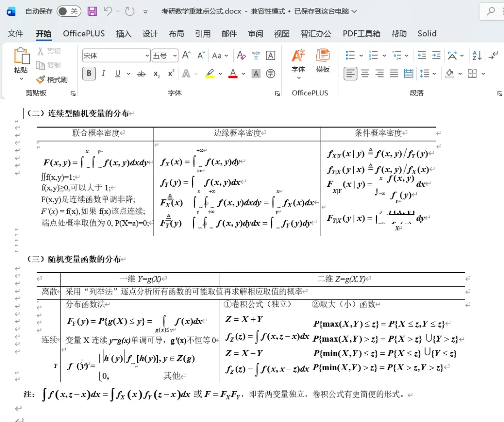
Task: Open Asian layout options
Action: click(452, 56)
